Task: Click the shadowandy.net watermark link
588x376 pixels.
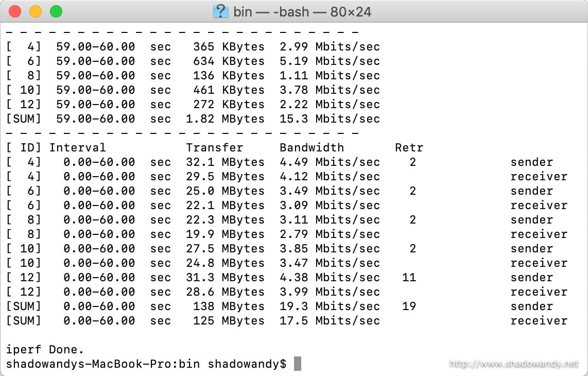Action: pos(514,363)
